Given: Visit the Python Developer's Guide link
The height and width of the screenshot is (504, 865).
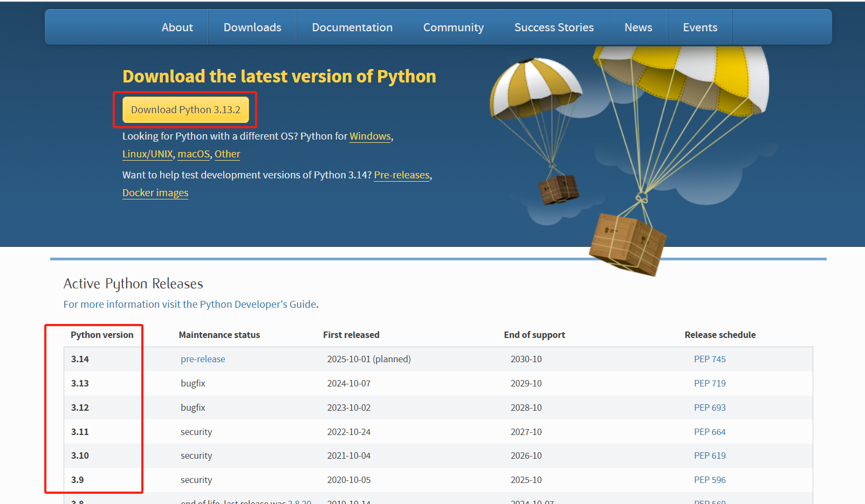Looking at the screenshot, I should pos(190,305).
